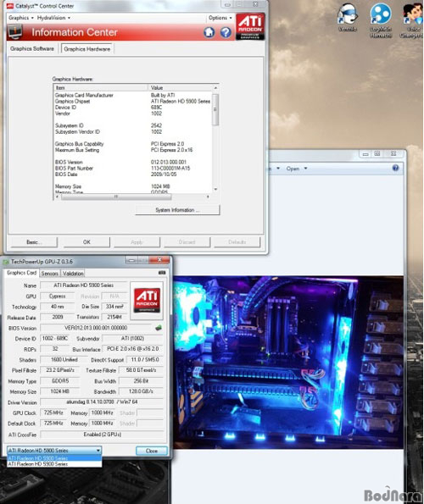Open the Options dropdown in Catalyst
The height and width of the screenshot is (504, 424).
coord(220,18)
